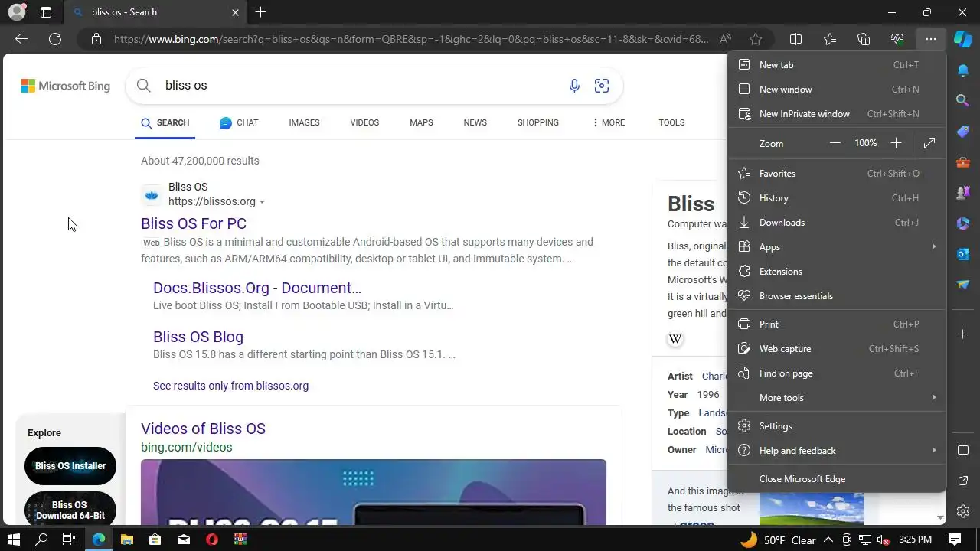Open the MORE search categories dropdown

click(x=609, y=122)
